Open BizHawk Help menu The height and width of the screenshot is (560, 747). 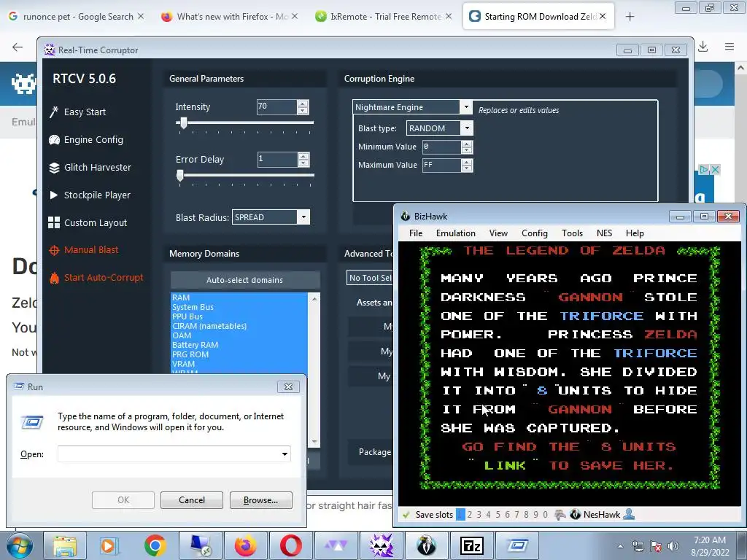tap(635, 233)
